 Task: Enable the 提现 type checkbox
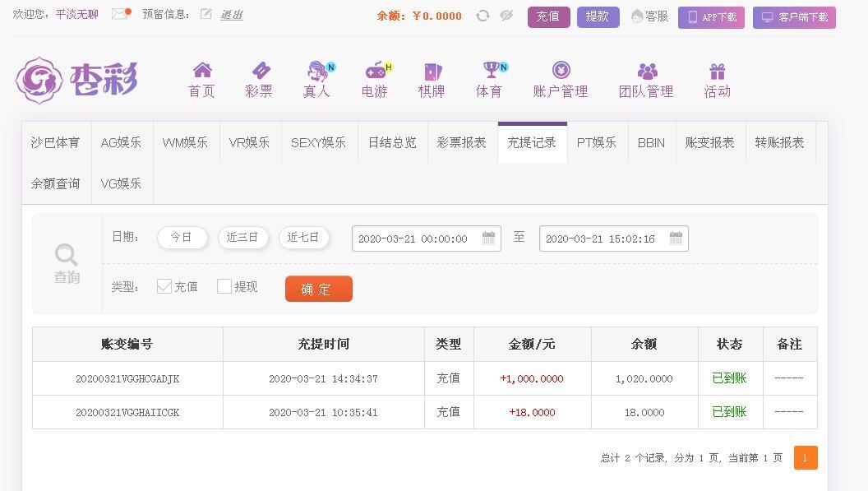click(x=224, y=286)
